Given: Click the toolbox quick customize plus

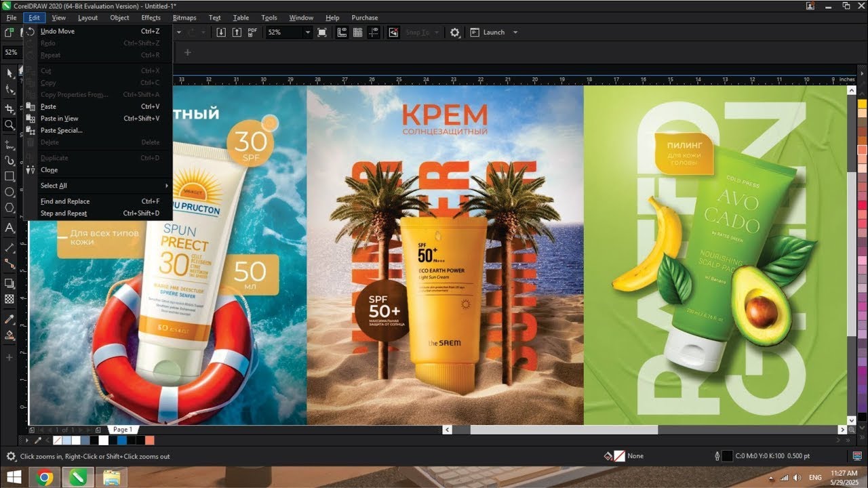Looking at the screenshot, I should tap(9, 357).
